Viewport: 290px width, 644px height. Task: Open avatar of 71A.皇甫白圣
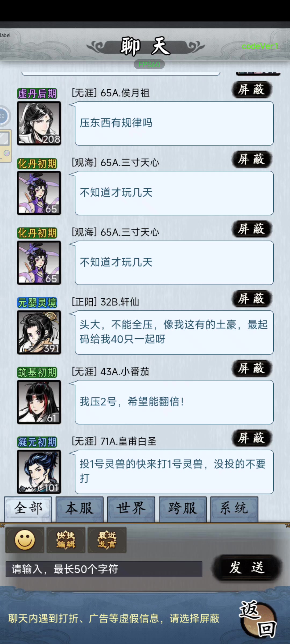click(x=39, y=472)
